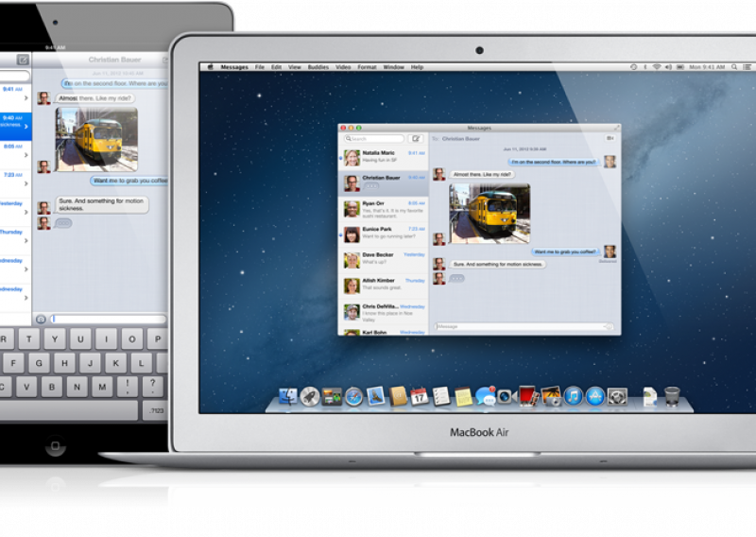Tap the iPad space bar key
Screen dimensions: 756x537
(69, 410)
